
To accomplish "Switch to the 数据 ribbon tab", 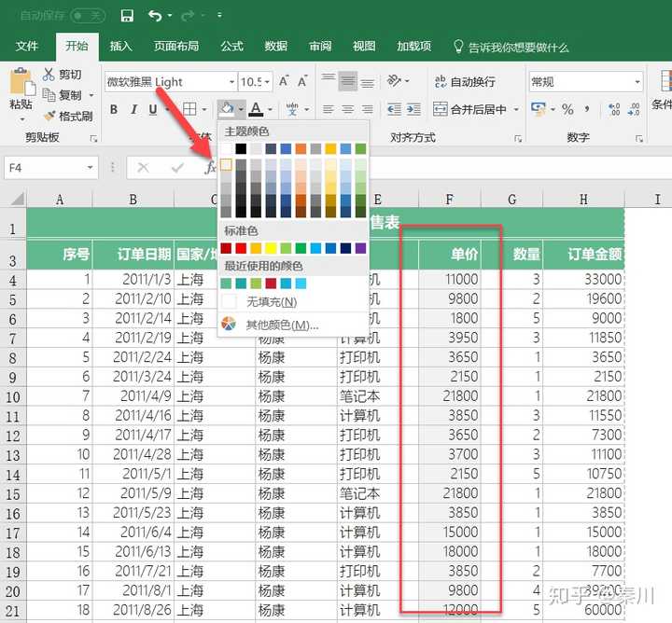I will 275,47.
